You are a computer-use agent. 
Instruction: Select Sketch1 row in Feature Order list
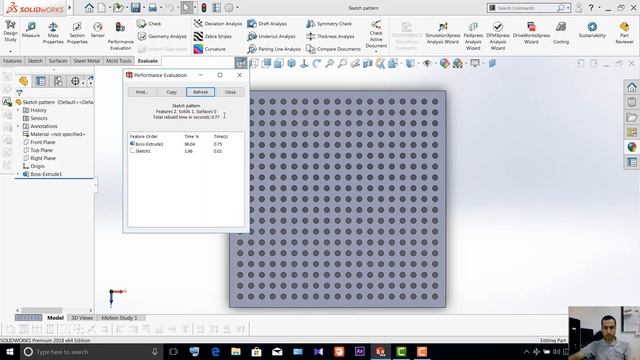click(186, 151)
